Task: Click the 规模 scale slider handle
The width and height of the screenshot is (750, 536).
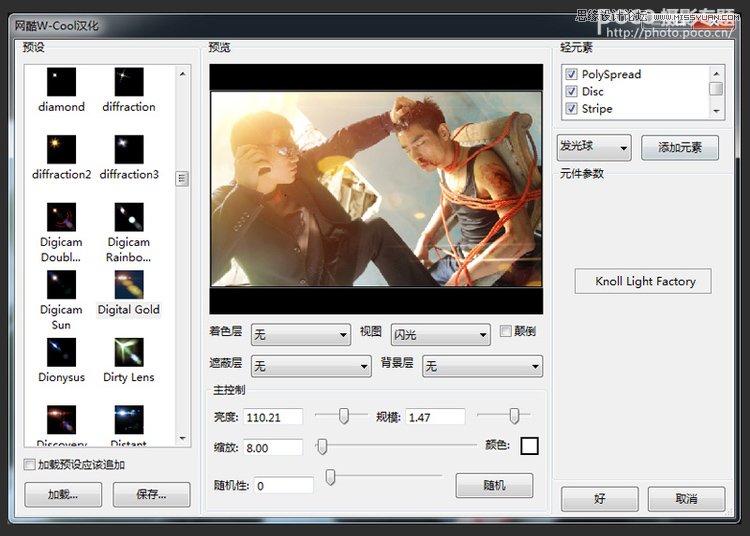Action: [x=514, y=416]
